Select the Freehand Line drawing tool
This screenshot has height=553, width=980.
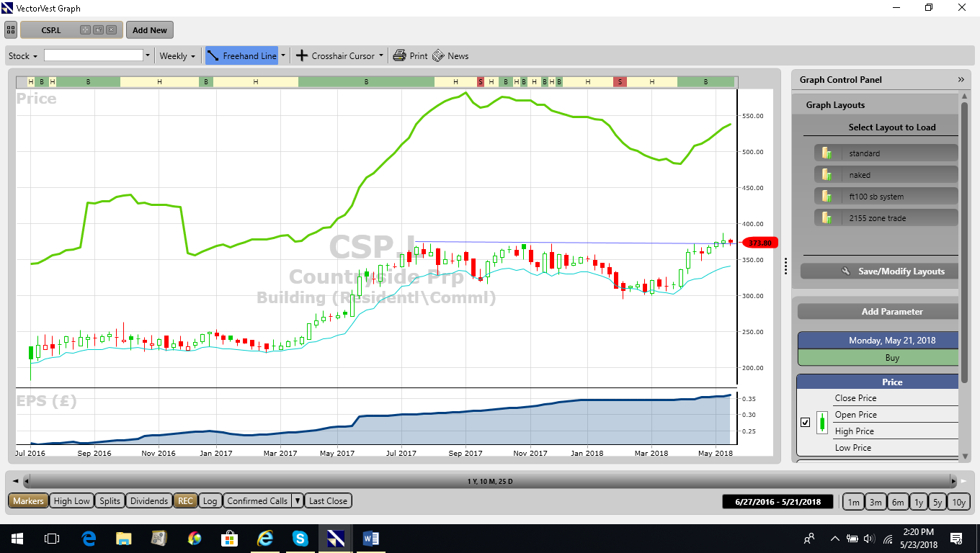pos(242,55)
